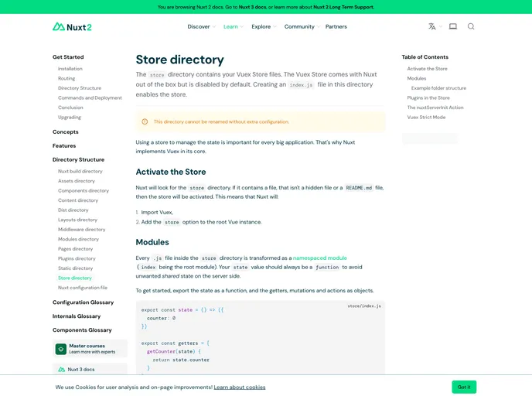Click the Activate the Store heading
Viewport: 532px width, 396px height.
[x=171, y=172]
